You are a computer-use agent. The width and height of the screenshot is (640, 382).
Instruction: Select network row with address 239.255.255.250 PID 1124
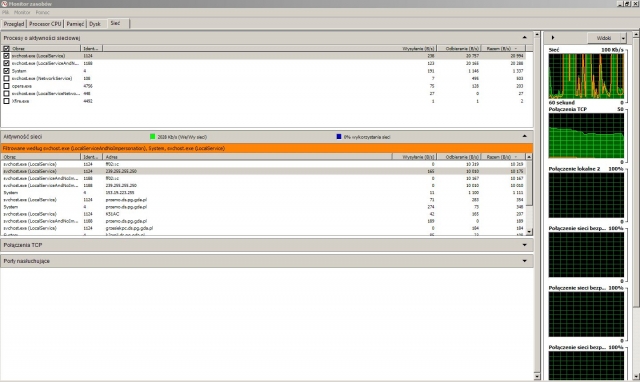pos(263,171)
